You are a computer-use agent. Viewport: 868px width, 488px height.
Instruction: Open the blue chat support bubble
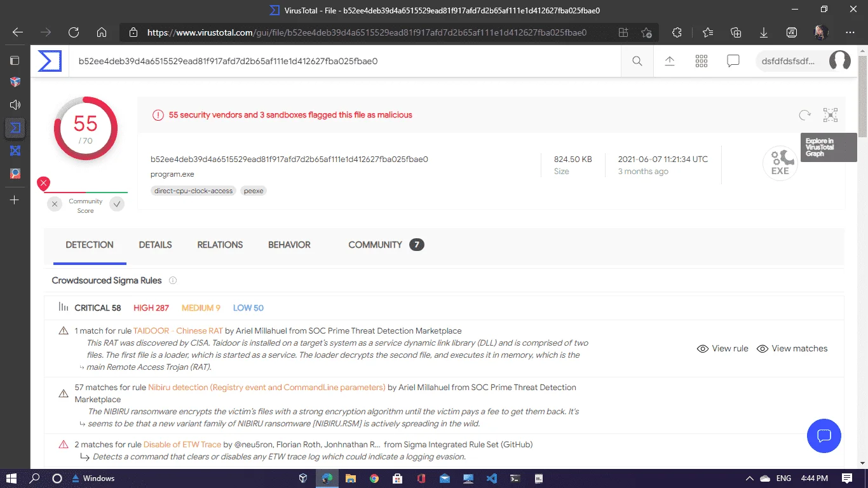click(824, 436)
